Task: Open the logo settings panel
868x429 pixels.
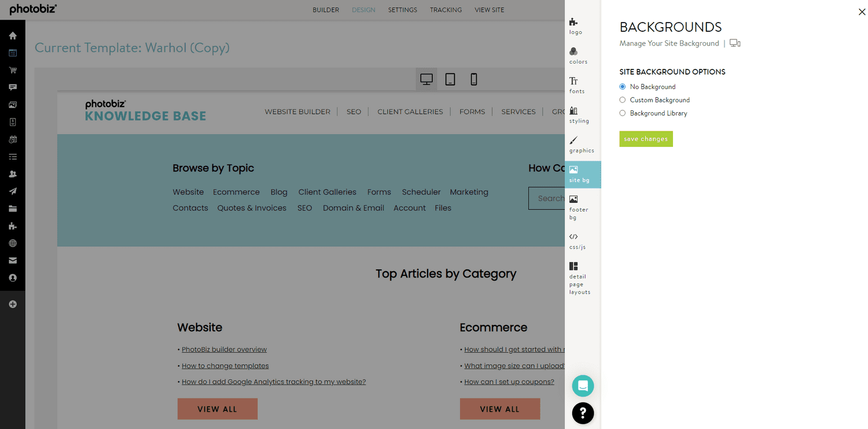Action: coord(575,26)
